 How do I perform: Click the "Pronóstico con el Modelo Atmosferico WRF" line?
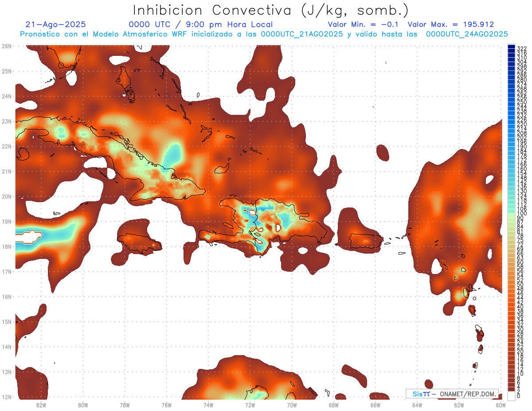pyautogui.click(x=264, y=34)
